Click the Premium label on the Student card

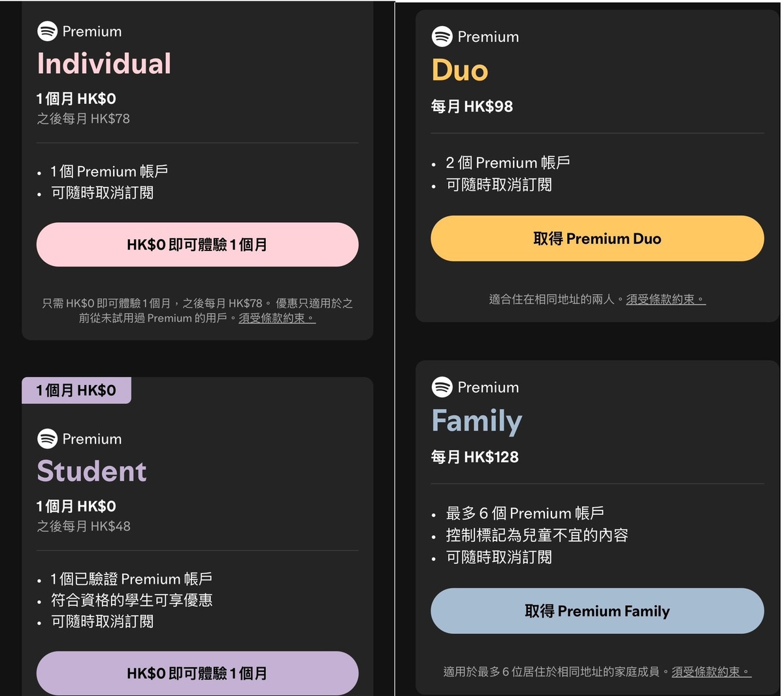(91, 439)
